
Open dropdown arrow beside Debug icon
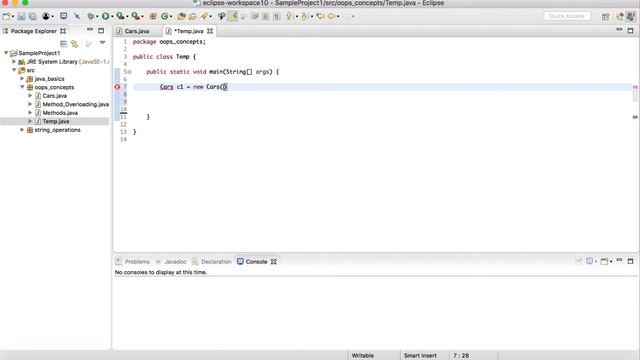pyautogui.click(x=97, y=17)
